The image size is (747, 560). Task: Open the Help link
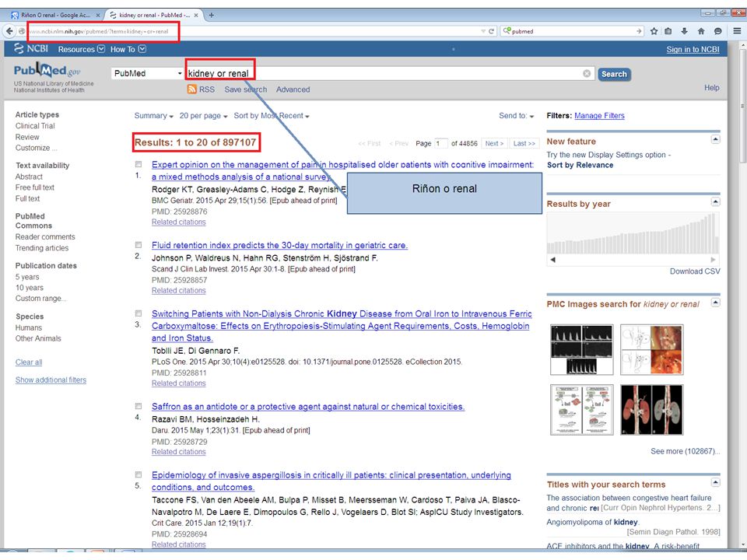712,88
